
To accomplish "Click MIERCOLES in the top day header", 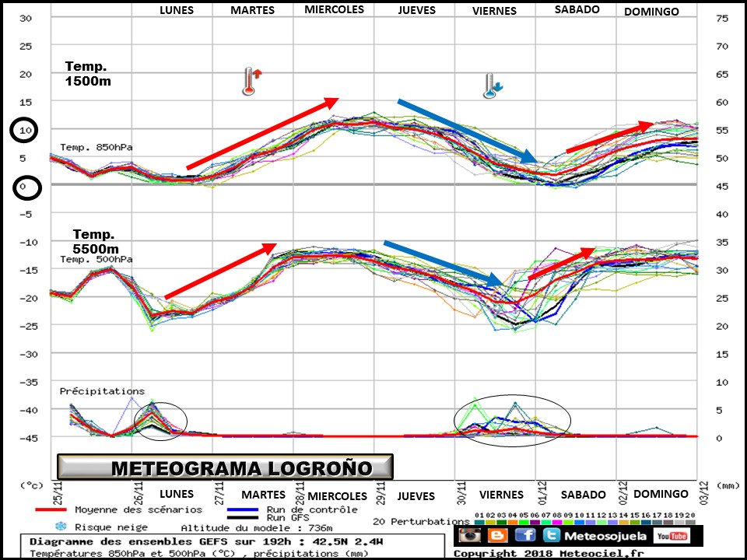I will pyautogui.click(x=334, y=9).
